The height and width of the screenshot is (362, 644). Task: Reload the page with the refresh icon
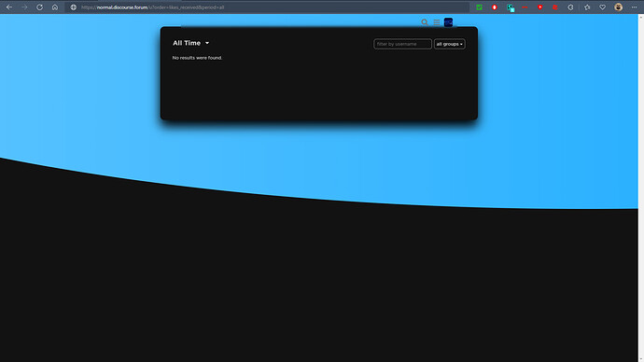39,7
